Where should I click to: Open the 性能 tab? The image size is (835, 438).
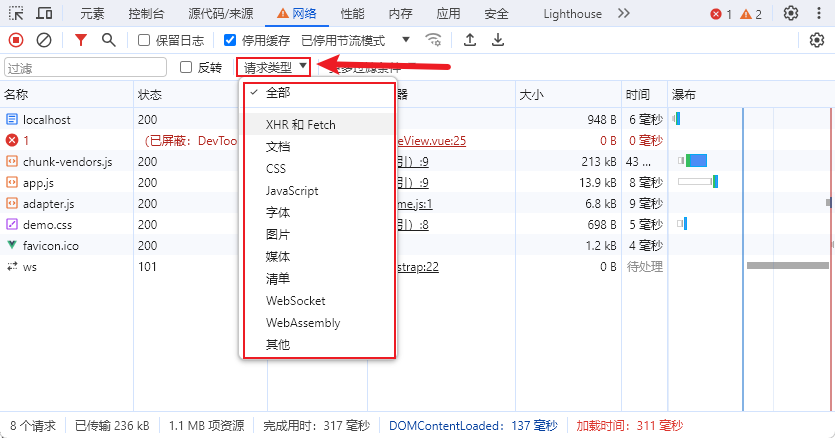[353, 14]
